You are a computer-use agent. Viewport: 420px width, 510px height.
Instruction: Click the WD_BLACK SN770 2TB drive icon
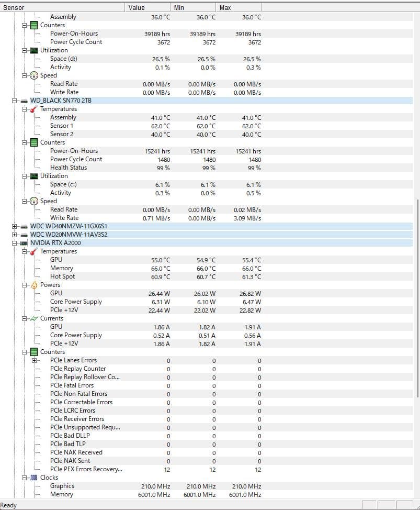[24, 101]
